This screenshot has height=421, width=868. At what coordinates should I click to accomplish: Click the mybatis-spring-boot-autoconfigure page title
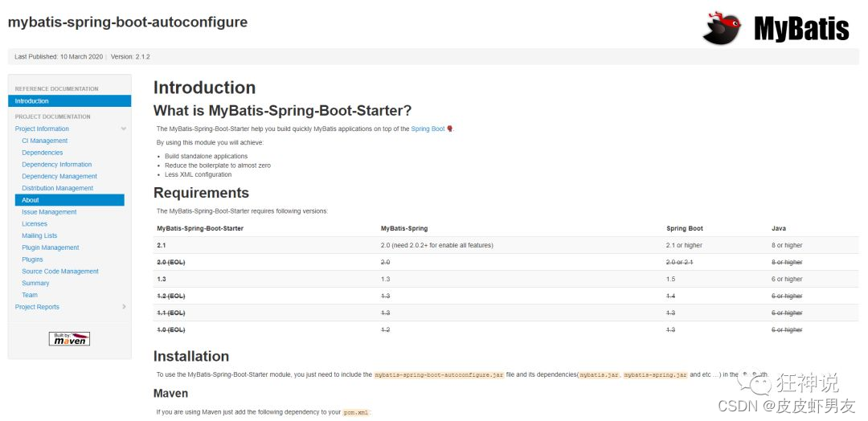[x=128, y=22]
